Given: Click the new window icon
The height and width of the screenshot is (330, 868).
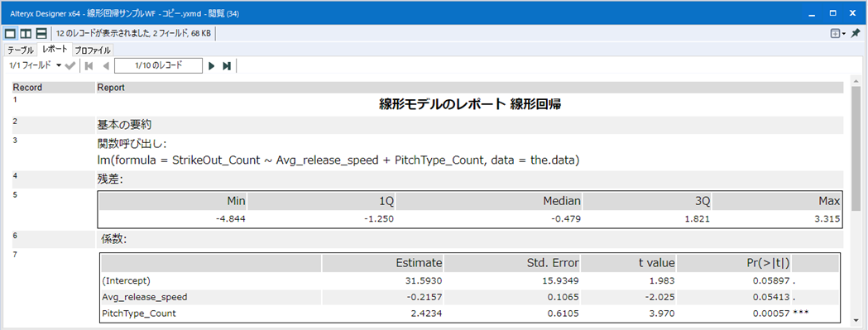Looking at the screenshot, I should (x=834, y=34).
